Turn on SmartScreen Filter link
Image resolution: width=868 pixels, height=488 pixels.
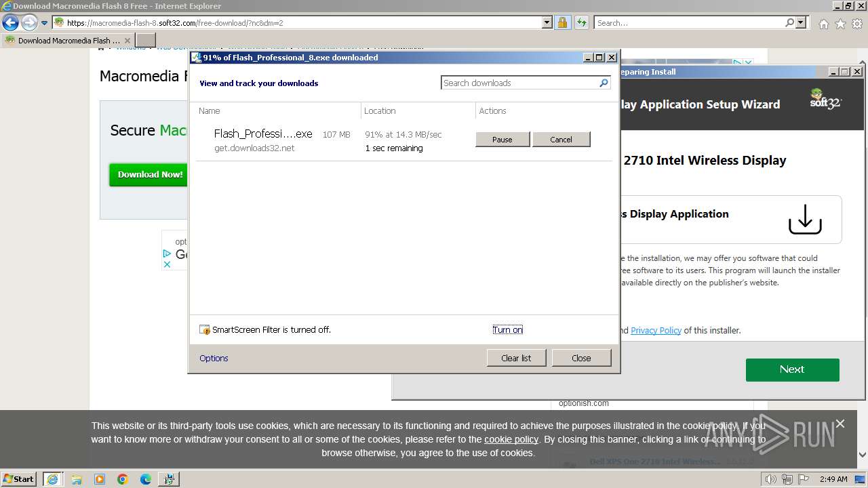(x=508, y=329)
